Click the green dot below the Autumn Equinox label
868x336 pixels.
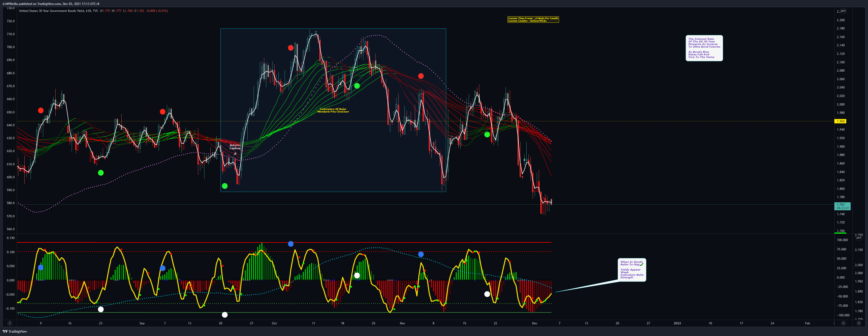pos(225,186)
